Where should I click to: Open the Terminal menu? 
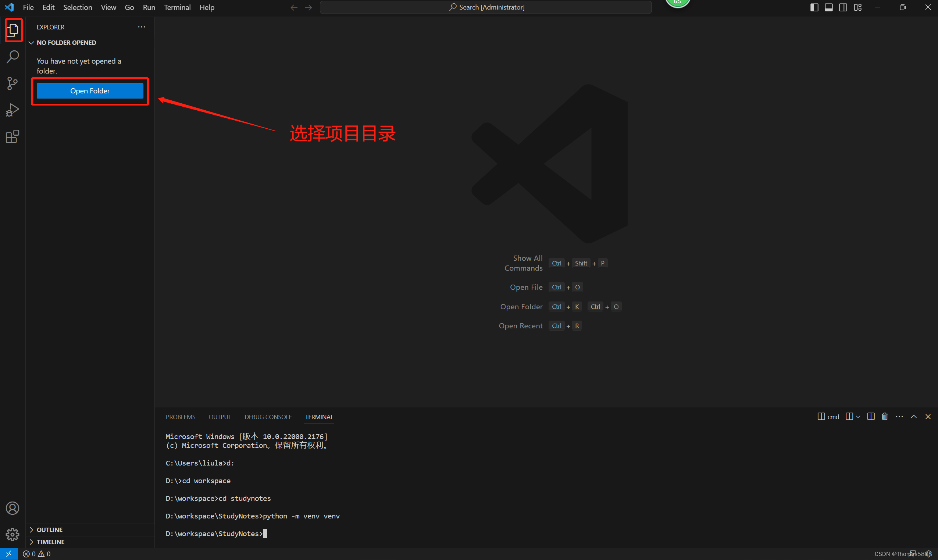pos(177,7)
